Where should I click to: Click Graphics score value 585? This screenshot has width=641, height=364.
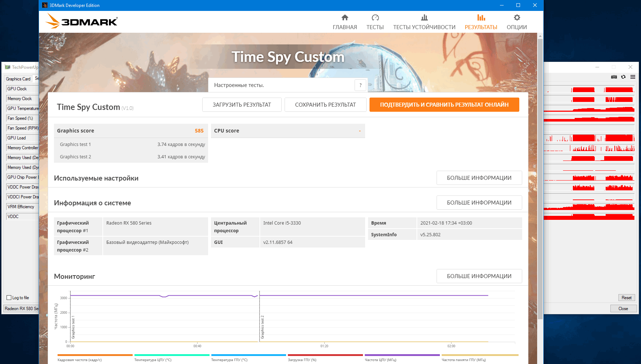(199, 131)
